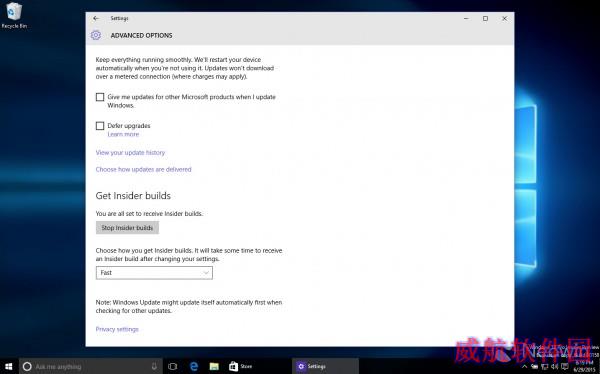The image size is (600, 374).
Task: Go back using the Settings back arrow
Action: coord(96,18)
